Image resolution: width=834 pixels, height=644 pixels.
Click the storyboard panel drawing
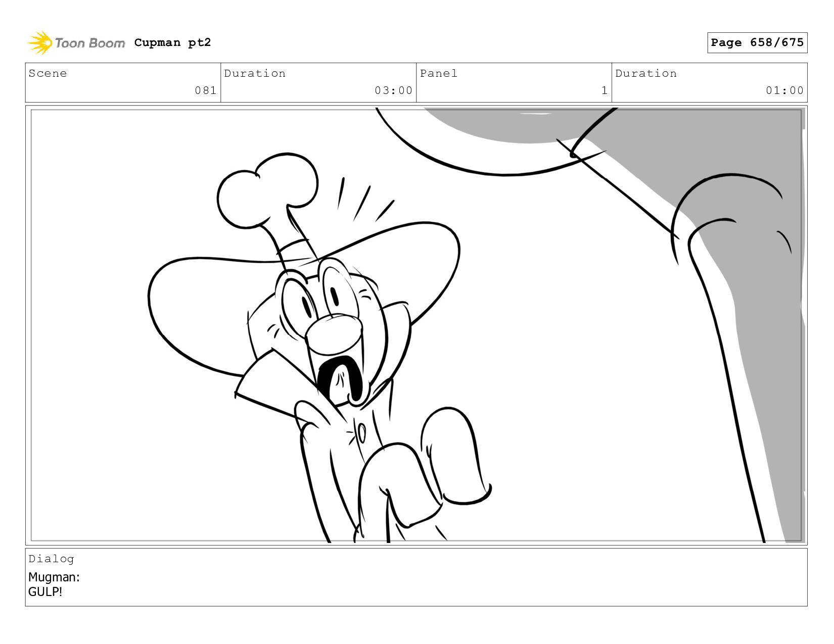[x=416, y=325]
